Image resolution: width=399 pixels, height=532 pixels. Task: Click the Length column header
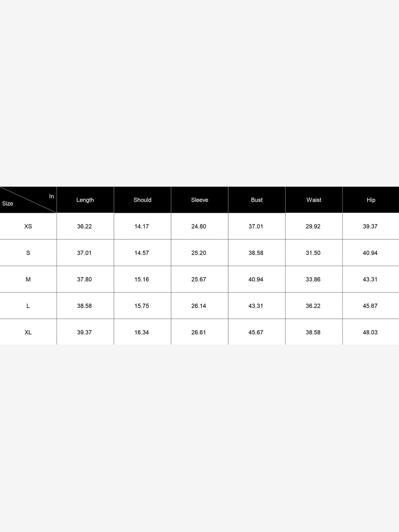coord(85,200)
